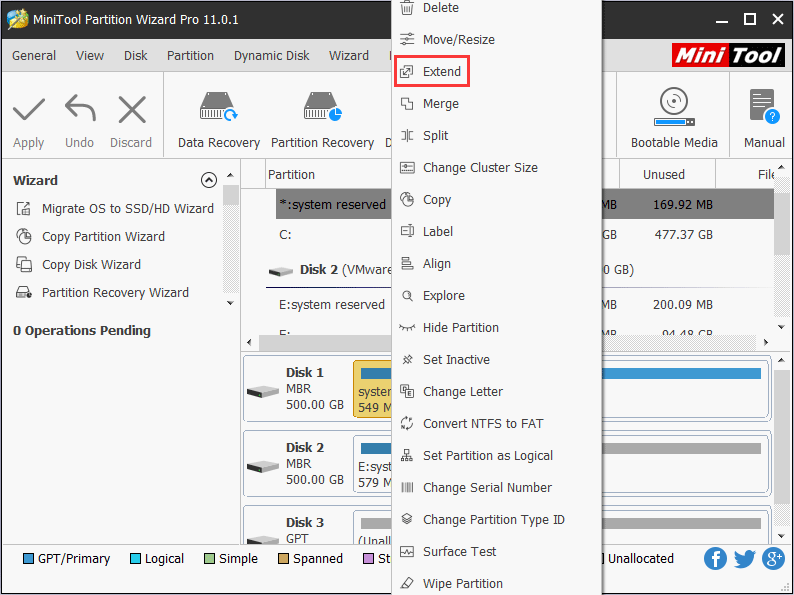Choose Extend from the context menu

pyautogui.click(x=441, y=72)
